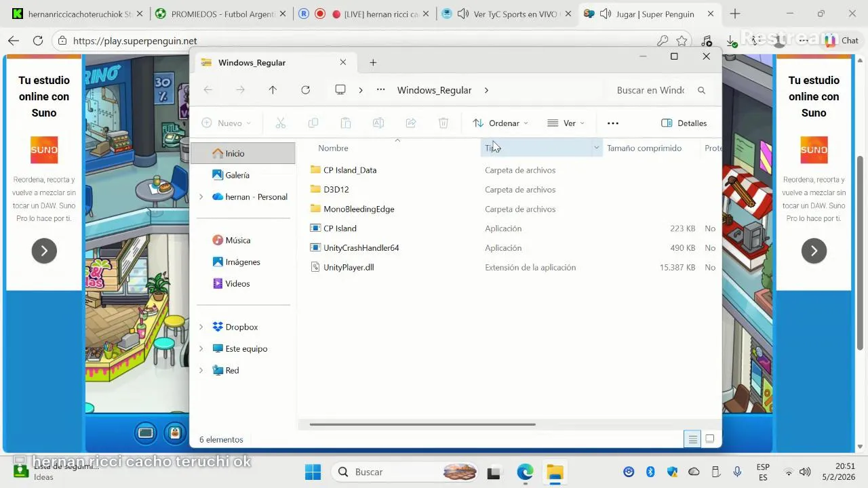Switch to details list view icon
Viewport: 868px width, 488px height.
(x=692, y=439)
